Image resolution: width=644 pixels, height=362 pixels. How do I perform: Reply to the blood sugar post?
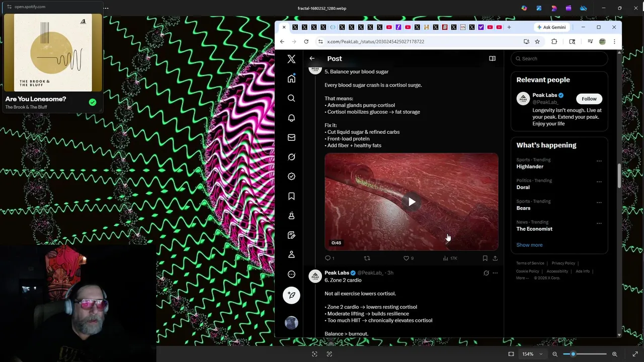click(x=328, y=258)
